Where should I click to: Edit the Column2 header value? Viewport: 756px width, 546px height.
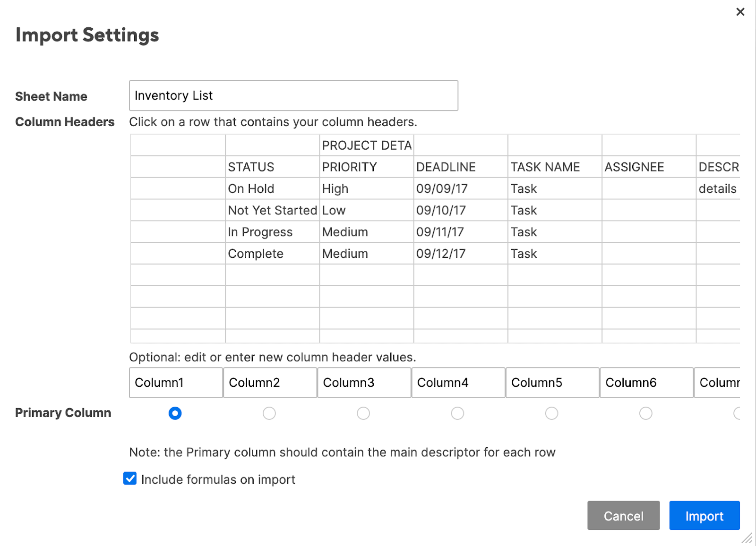(270, 383)
